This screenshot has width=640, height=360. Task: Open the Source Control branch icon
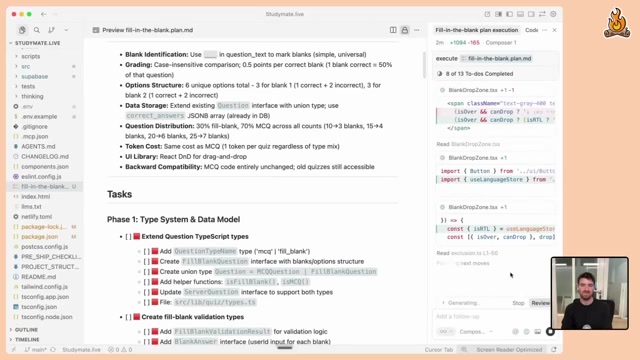coord(51,30)
